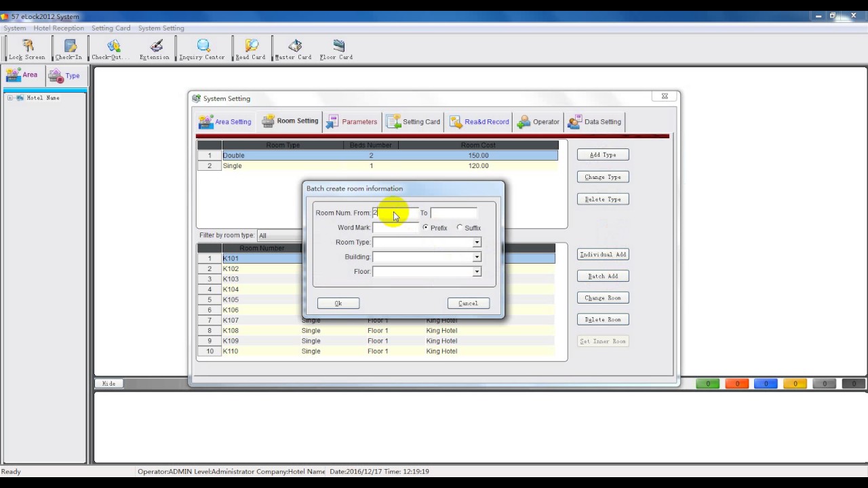This screenshot has width=868, height=488.
Task: Switch to the Read Record tab
Action: point(479,122)
